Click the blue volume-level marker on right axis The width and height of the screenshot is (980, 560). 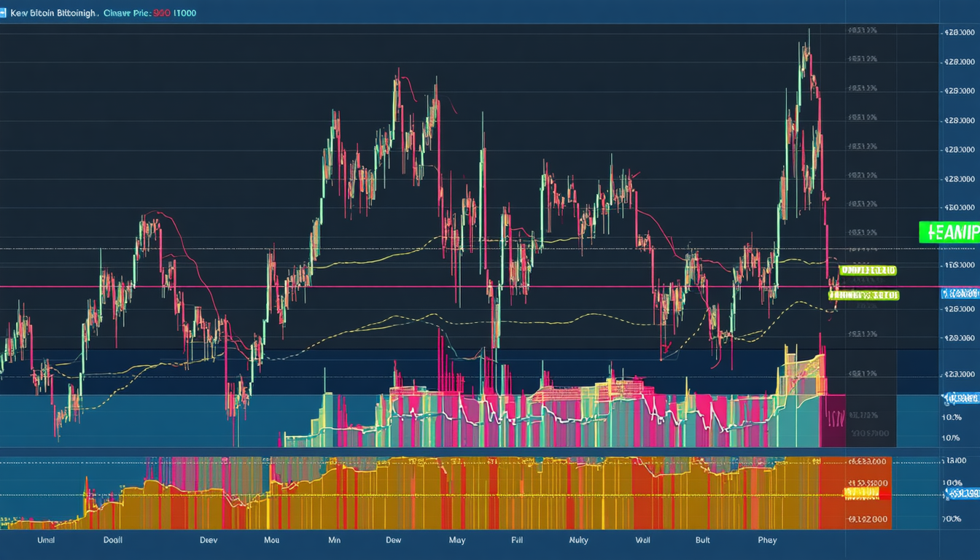(960, 399)
